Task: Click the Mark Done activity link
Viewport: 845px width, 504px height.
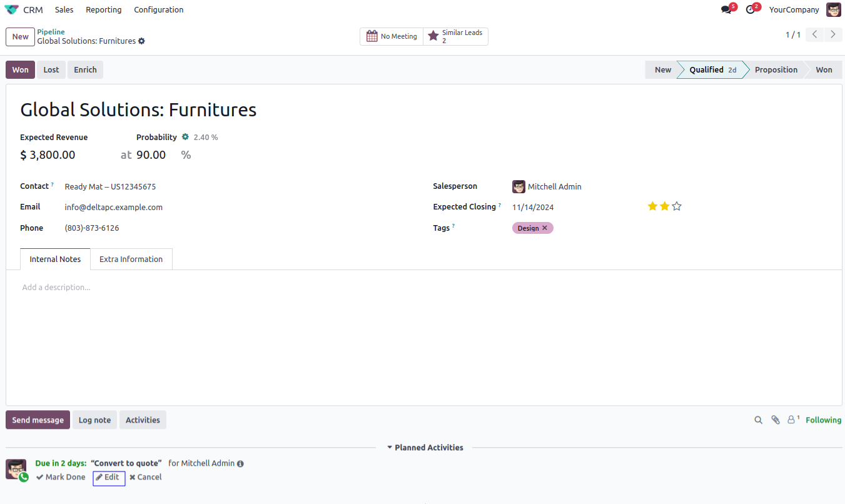Action: pyautogui.click(x=61, y=477)
